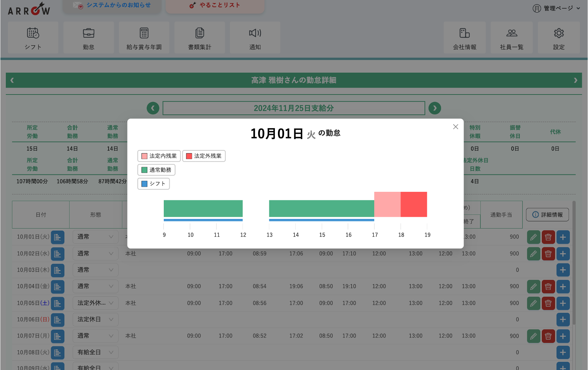Open chart for 10月05日(土)
Screen dimensions: 588x370
pos(58,303)
